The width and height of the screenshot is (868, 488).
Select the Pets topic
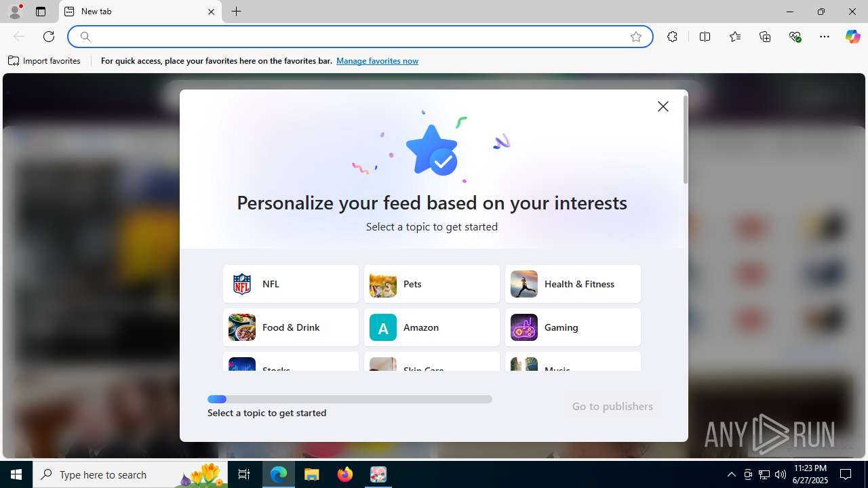432,284
